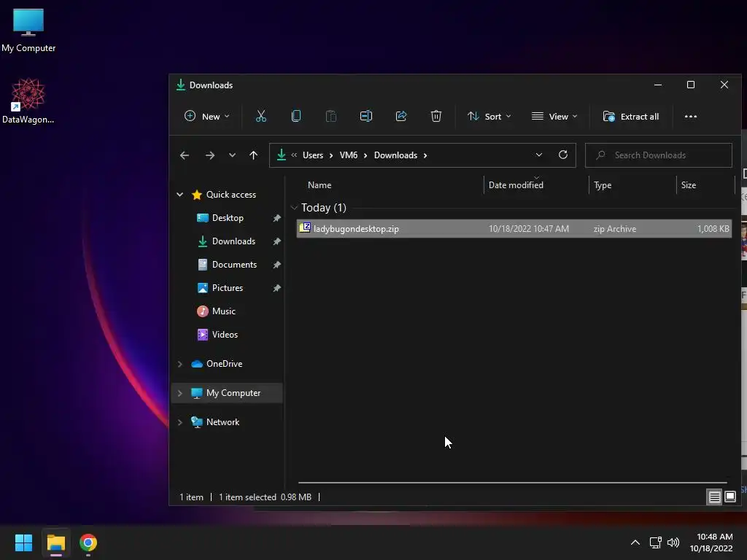Viewport: 747px width, 560px height.
Task: Click VM6 in the address path
Action: (348, 155)
